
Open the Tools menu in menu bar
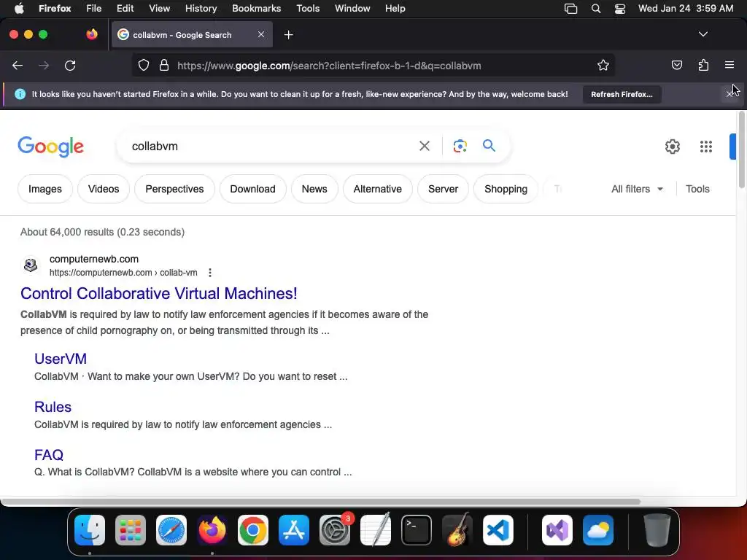[x=308, y=8]
